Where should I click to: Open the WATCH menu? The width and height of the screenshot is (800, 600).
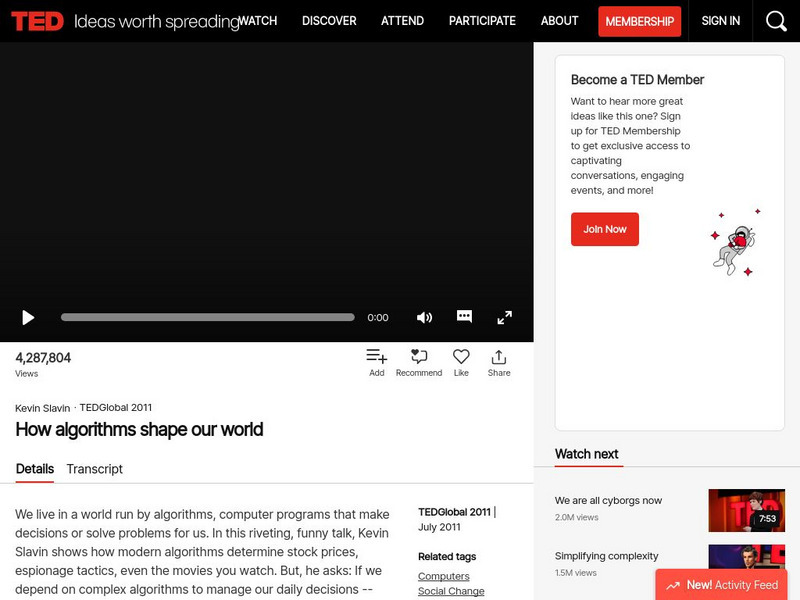tap(258, 21)
